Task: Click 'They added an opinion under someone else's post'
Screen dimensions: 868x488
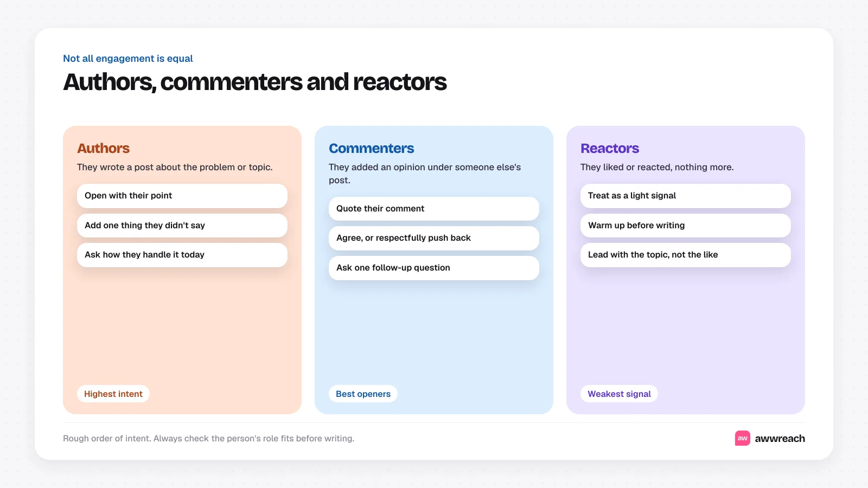Action: point(425,174)
